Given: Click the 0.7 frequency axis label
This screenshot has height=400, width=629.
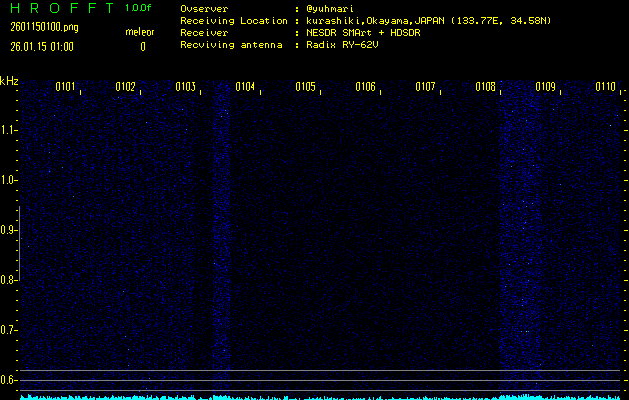Looking at the screenshot, I should (8, 330).
